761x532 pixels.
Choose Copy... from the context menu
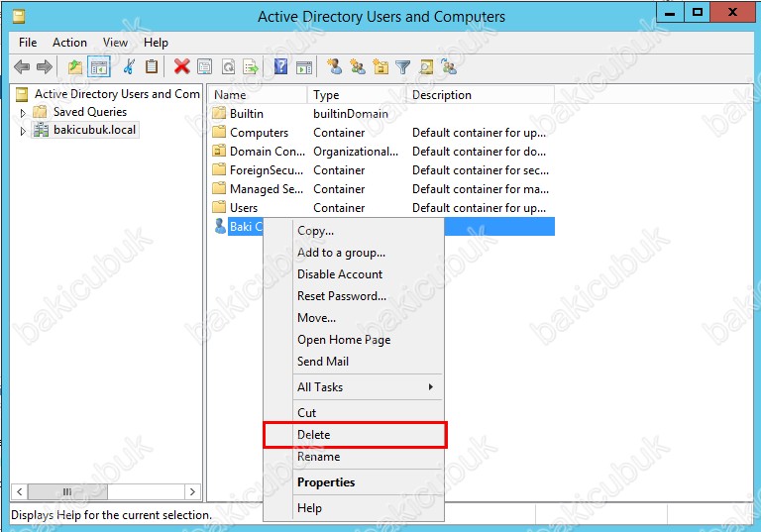pyautogui.click(x=354, y=231)
